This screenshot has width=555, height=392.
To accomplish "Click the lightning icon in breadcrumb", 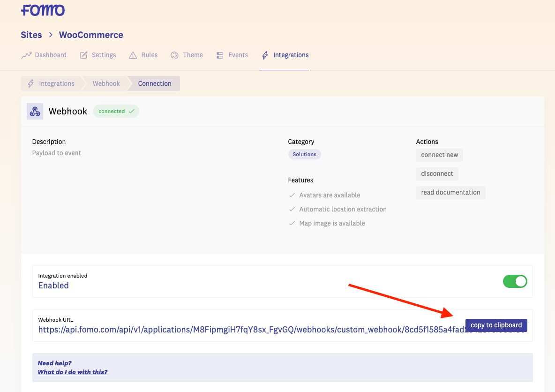I will coord(31,83).
